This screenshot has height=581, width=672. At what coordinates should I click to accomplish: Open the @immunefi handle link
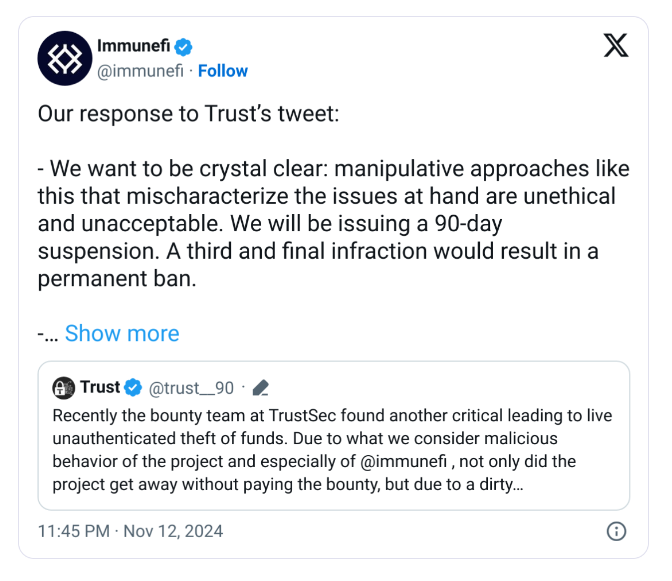tap(140, 71)
